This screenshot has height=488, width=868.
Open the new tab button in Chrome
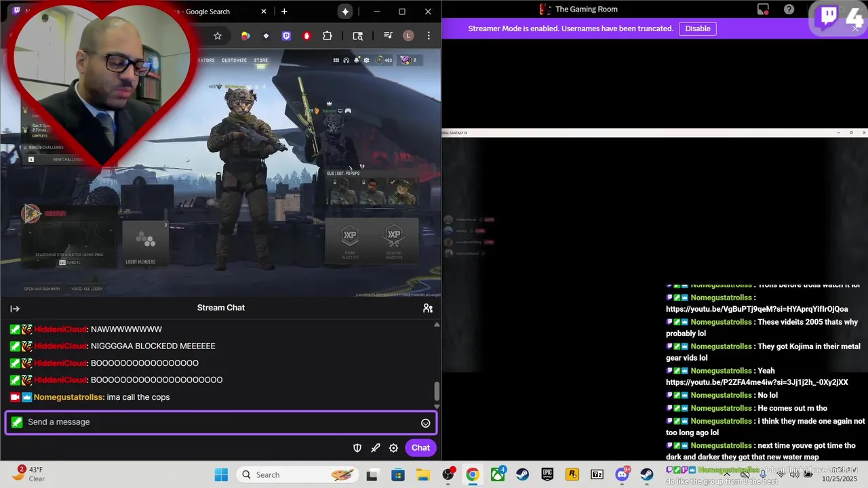click(284, 12)
